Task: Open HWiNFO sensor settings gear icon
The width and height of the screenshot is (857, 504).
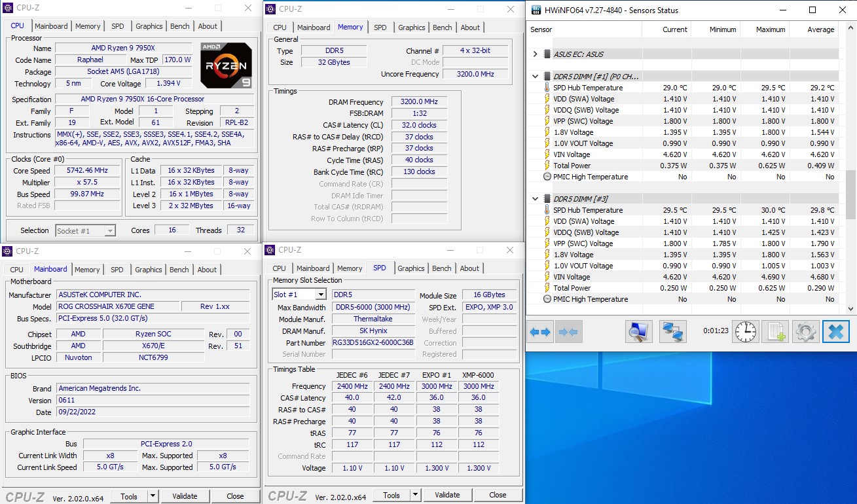Action: (x=805, y=332)
